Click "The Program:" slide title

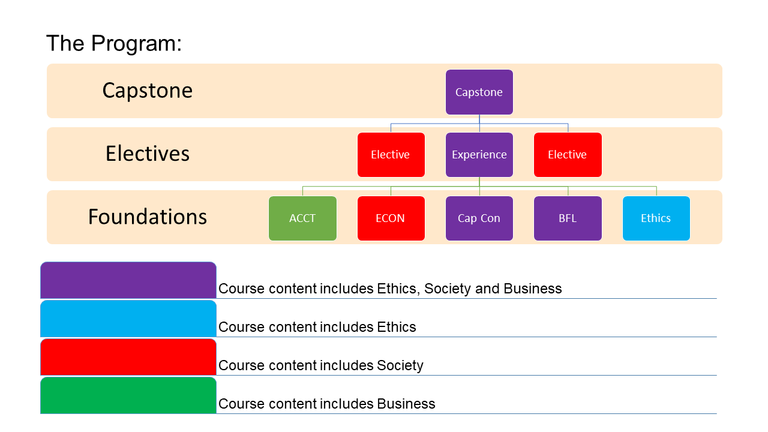112,43
